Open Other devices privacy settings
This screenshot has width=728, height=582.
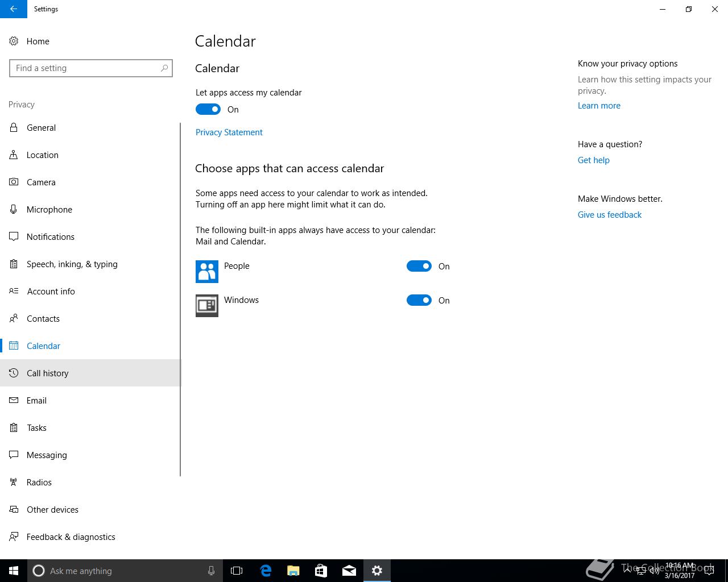pos(90,509)
